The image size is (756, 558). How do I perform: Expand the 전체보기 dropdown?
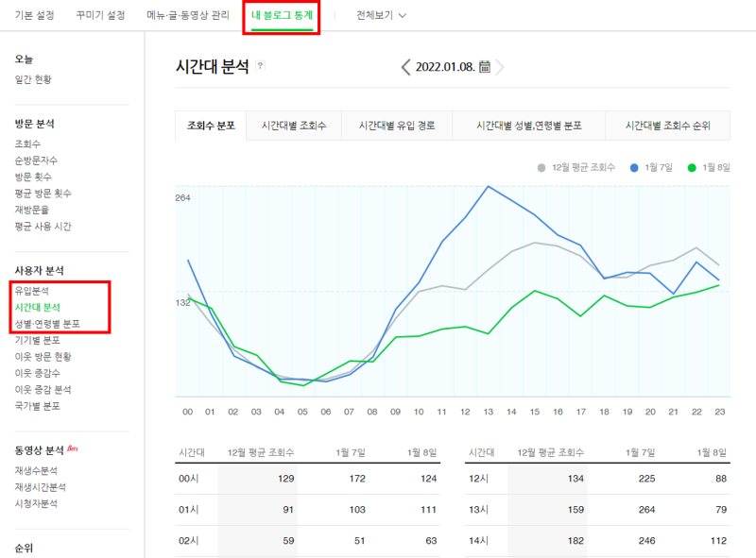tap(381, 15)
